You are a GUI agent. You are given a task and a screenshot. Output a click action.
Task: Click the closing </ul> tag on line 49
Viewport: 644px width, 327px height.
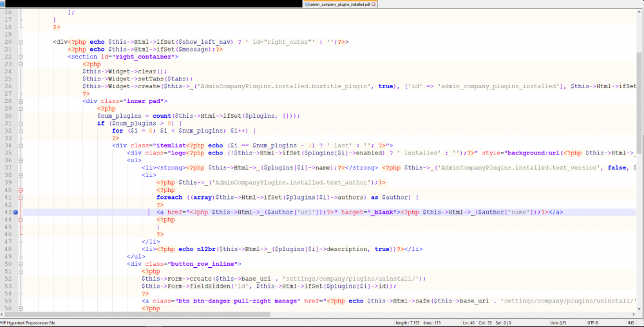click(136, 256)
